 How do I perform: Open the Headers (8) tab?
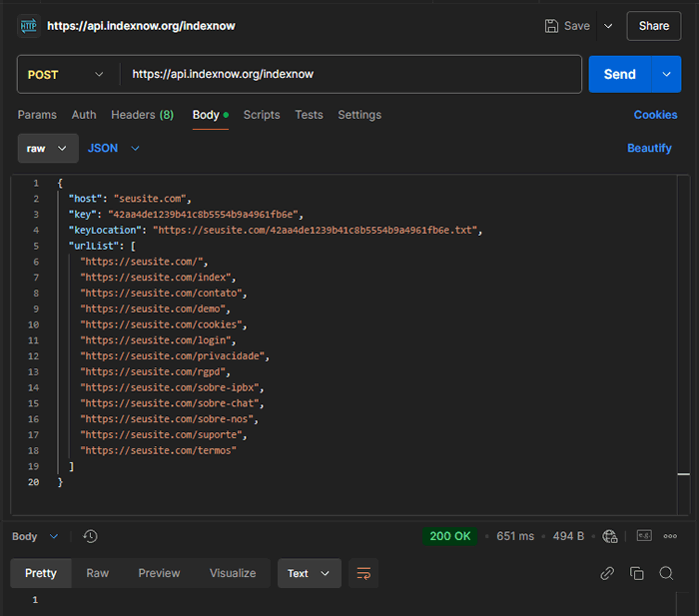[142, 115]
